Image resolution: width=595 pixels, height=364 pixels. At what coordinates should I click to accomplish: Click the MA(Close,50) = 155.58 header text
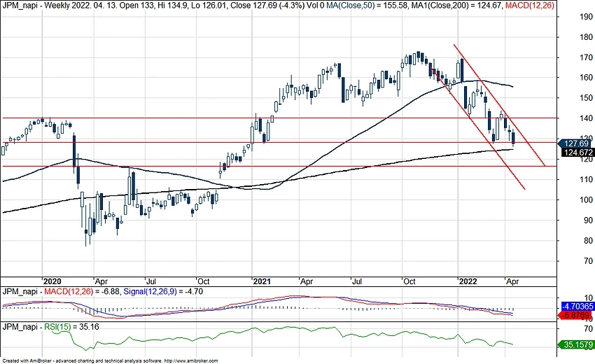(x=367, y=6)
